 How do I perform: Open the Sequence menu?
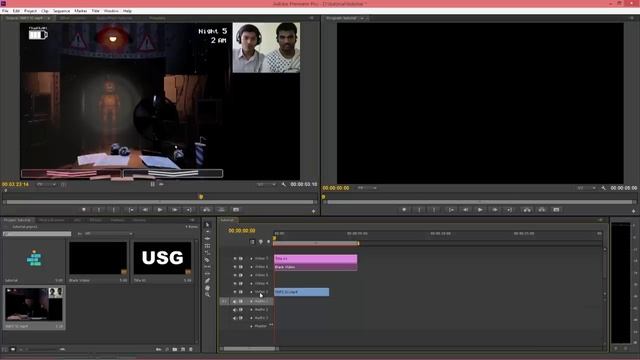(x=61, y=11)
